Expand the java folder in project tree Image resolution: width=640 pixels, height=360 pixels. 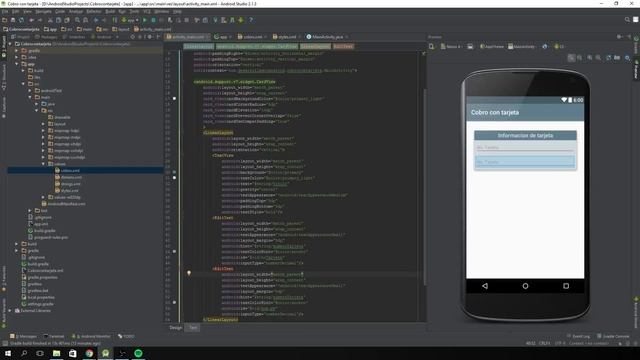(x=37, y=104)
